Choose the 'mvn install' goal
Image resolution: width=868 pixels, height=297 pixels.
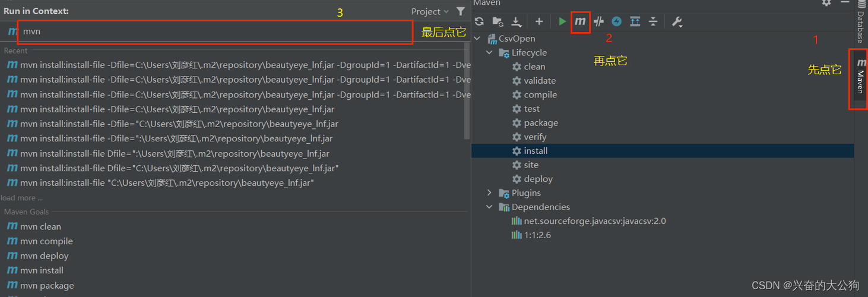tap(42, 270)
